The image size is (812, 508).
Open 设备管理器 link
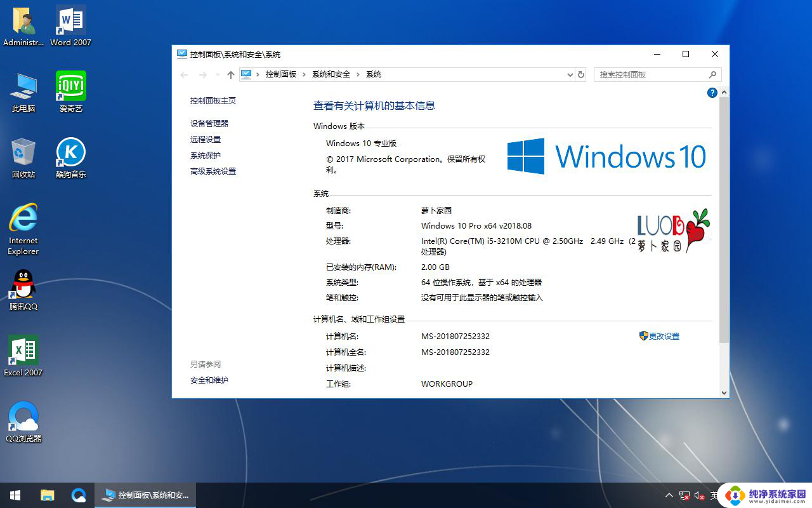tap(209, 124)
